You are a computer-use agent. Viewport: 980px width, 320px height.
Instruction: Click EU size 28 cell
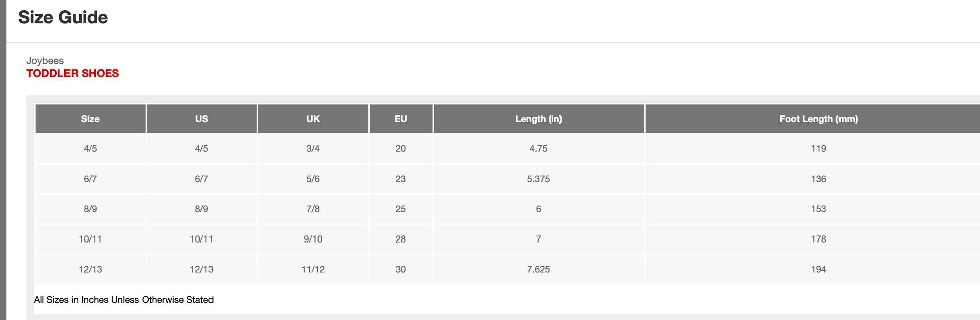coord(401,239)
